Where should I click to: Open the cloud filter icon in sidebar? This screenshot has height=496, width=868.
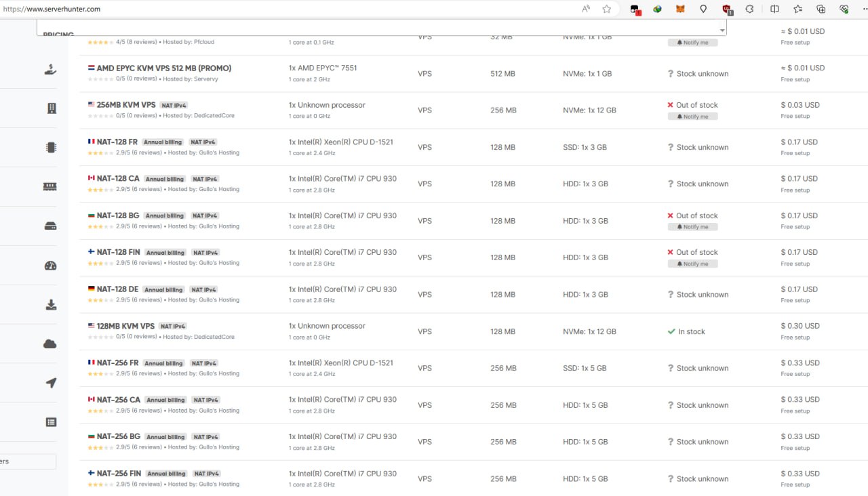click(x=50, y=344)
